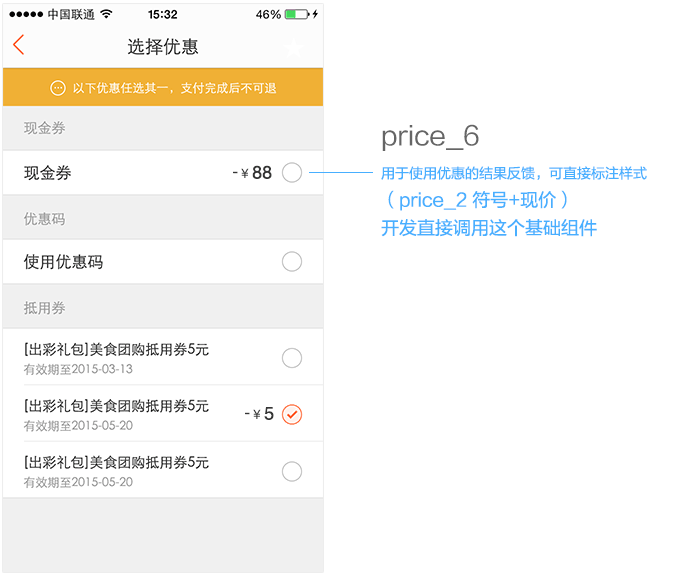The height and width of the screenshot is (576, 694).
Task: Click the info bubble icon in orange banner
Action: [x=58, y=88]
